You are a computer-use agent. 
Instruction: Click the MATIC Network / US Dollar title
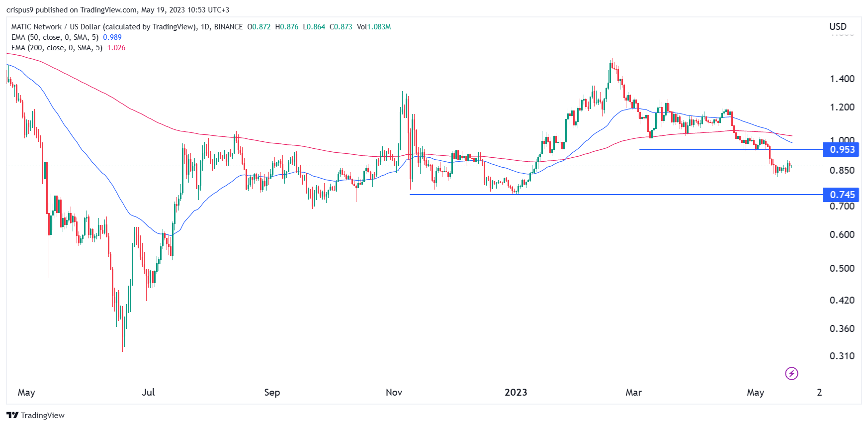(103, 27)
